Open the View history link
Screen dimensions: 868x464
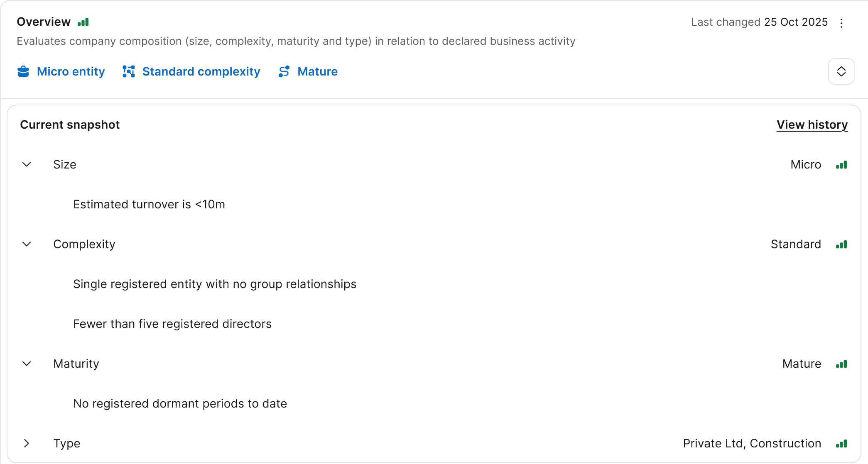pos(812,125)
